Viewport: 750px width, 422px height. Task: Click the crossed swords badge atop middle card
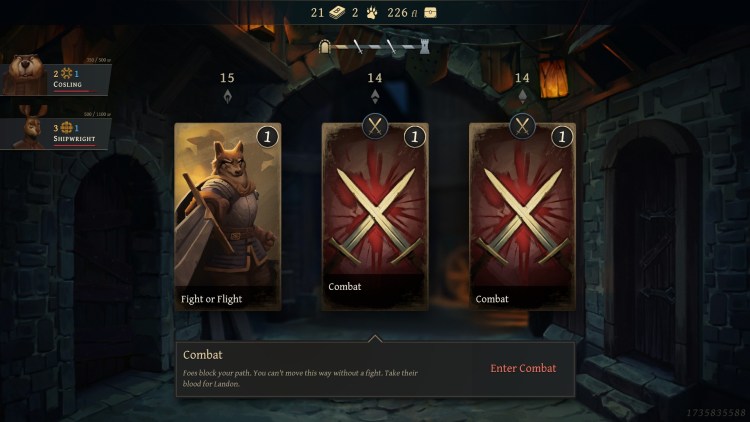[x=375, y=126]
